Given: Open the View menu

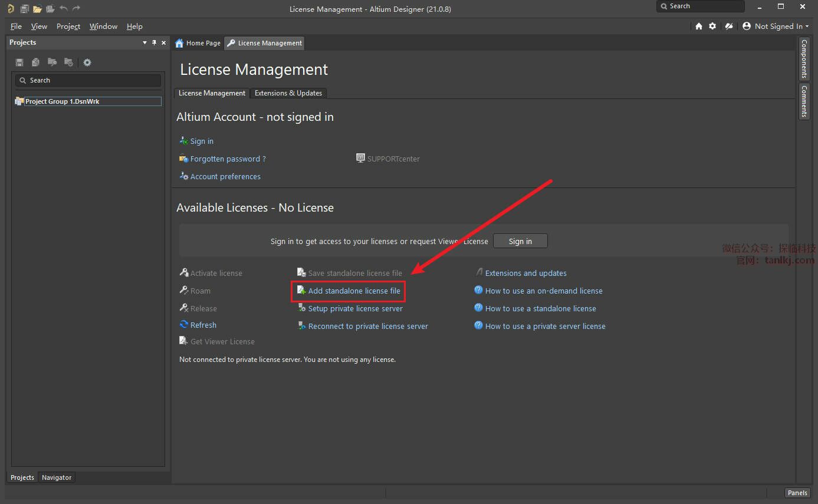Looking at the screenshot, I should 39,27.
